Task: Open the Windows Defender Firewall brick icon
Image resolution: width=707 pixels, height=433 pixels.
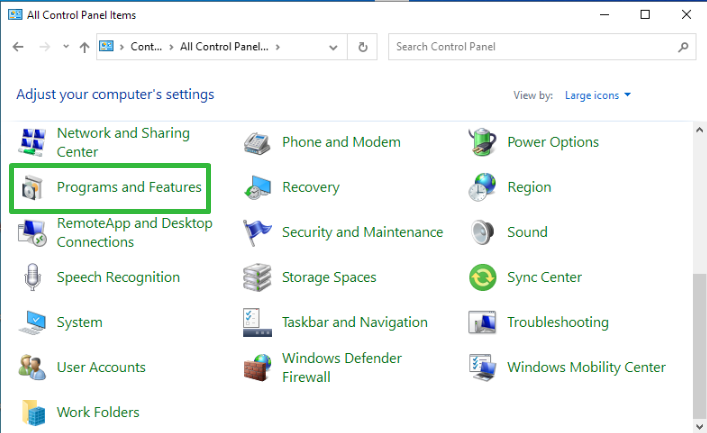Action: pos(257,368)
